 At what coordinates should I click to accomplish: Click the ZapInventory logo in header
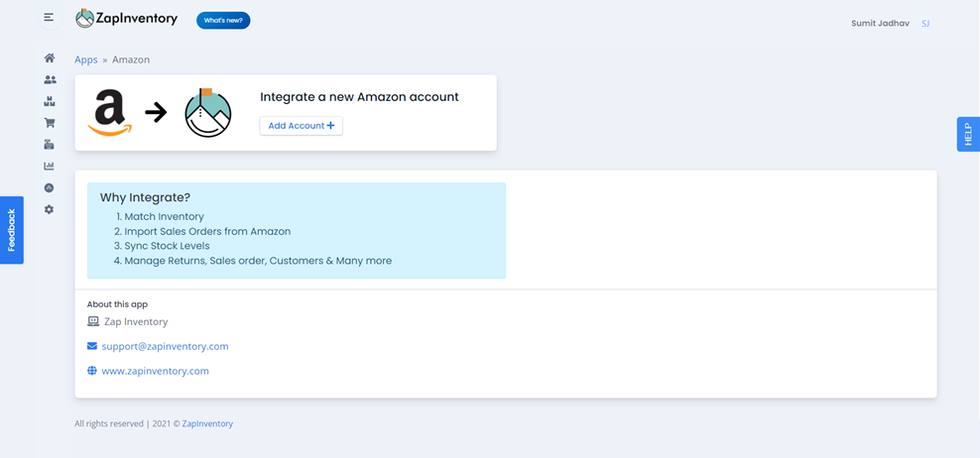[x=126, y=19]
